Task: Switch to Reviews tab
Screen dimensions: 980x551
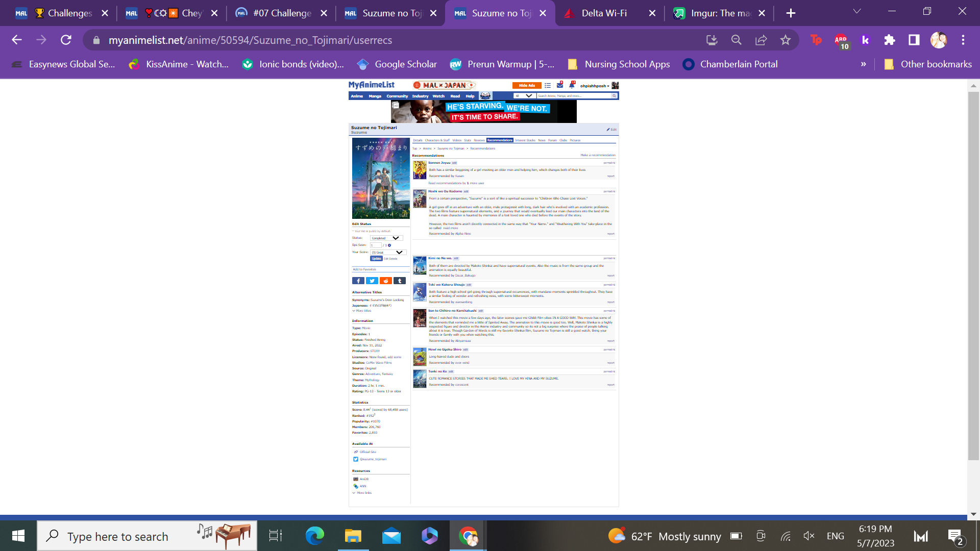Action: [479, 140]
